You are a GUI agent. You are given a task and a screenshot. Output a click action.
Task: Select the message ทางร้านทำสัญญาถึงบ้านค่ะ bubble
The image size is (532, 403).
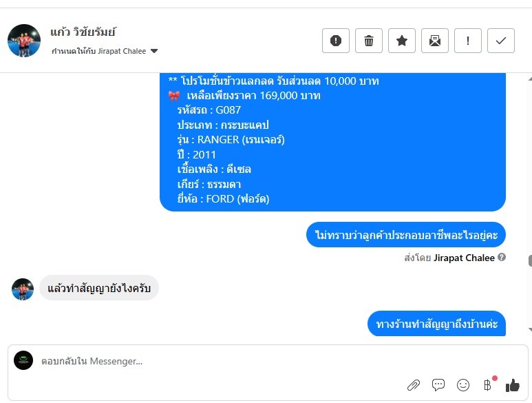click(436, 324)
